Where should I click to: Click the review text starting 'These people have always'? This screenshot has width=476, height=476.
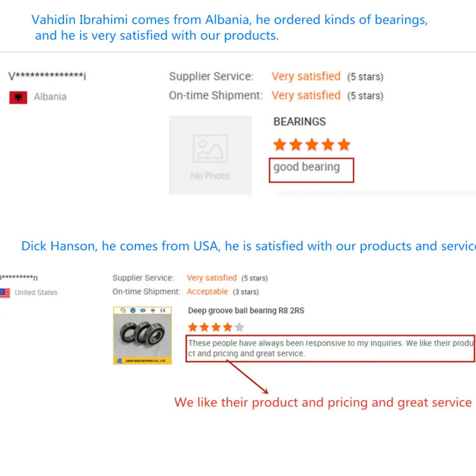[x=330, y=348]
